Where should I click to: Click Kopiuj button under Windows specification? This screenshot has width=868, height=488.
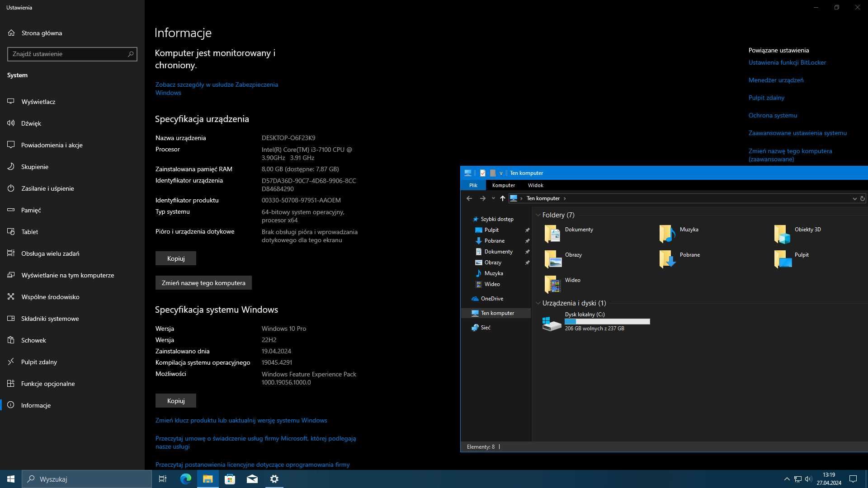[176, 401]
